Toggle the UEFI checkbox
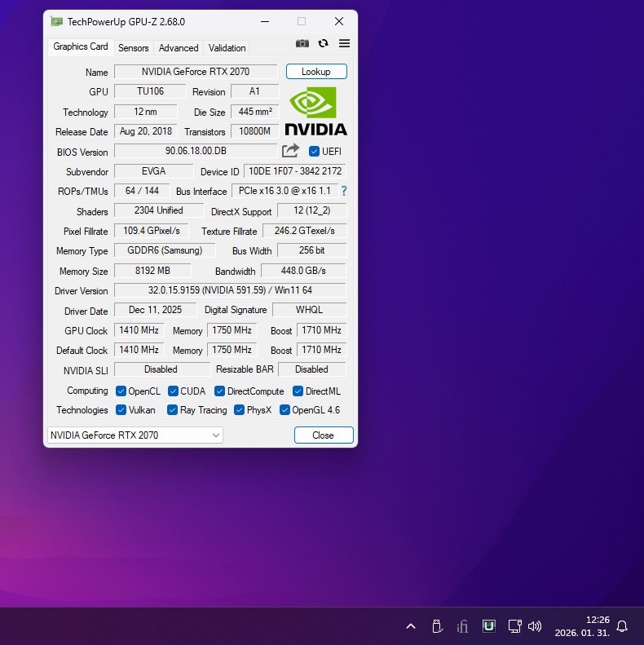The height and width of the screenshot is (645, 644). (x=314, y=152)
